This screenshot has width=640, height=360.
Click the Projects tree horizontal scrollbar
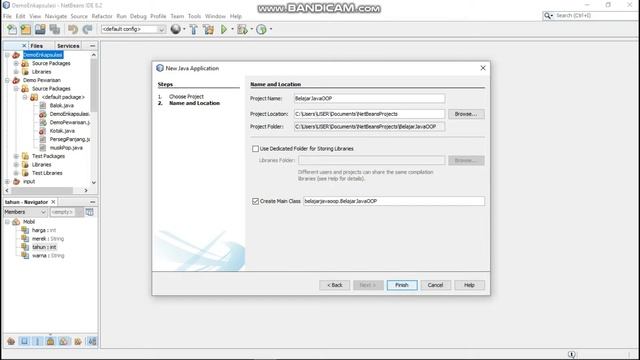(42, 190)
